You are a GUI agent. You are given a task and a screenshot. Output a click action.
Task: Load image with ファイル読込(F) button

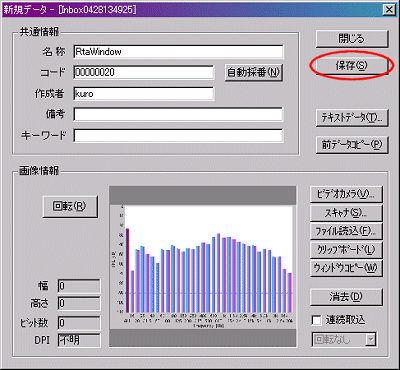tap(346, 231)
